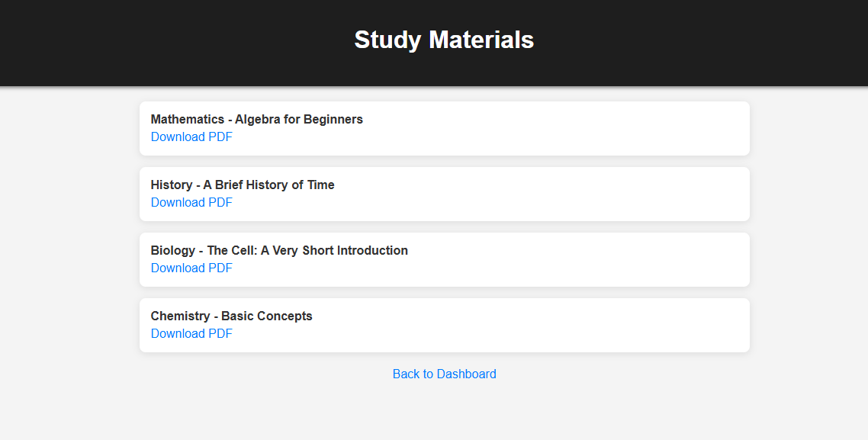Screen dimensions: 868x440
Task: Click the gap between History and Biology cards
Action: tap(444, 227)
